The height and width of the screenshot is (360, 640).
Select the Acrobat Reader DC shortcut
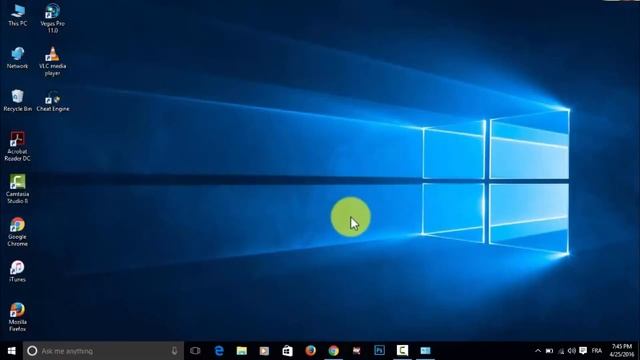[x=18, y=147]
